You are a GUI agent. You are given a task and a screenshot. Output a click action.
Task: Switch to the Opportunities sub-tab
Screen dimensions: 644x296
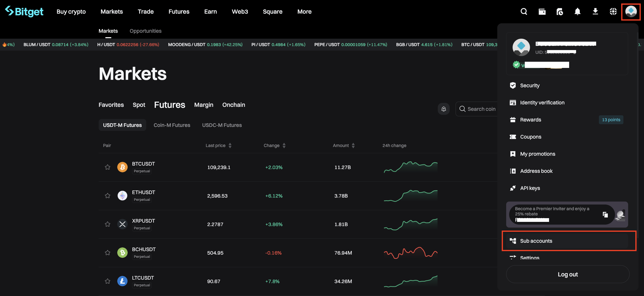pos(145,31)
